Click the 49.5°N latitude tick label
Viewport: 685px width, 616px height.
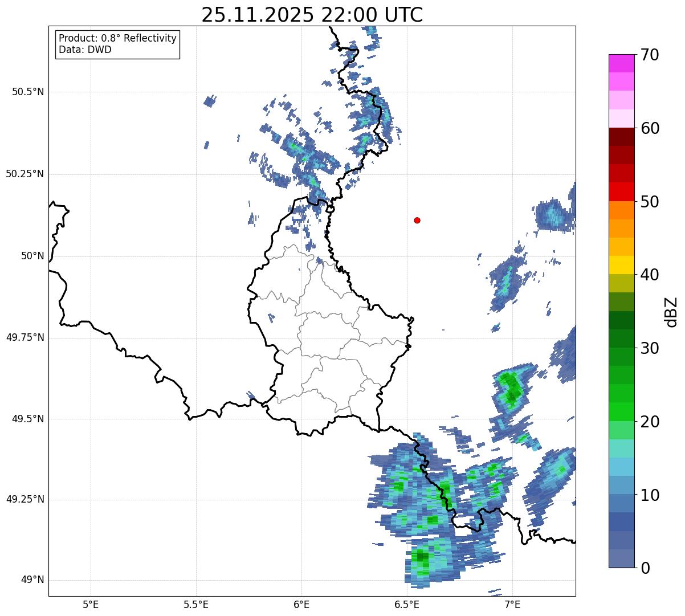tap(28, 419)
